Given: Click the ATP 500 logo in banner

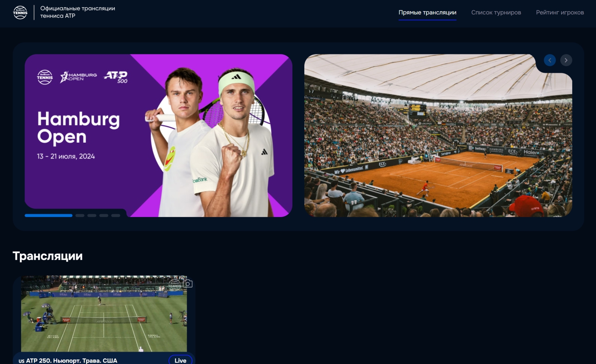Looking at the screenshot, I should [x=116, y=77].
